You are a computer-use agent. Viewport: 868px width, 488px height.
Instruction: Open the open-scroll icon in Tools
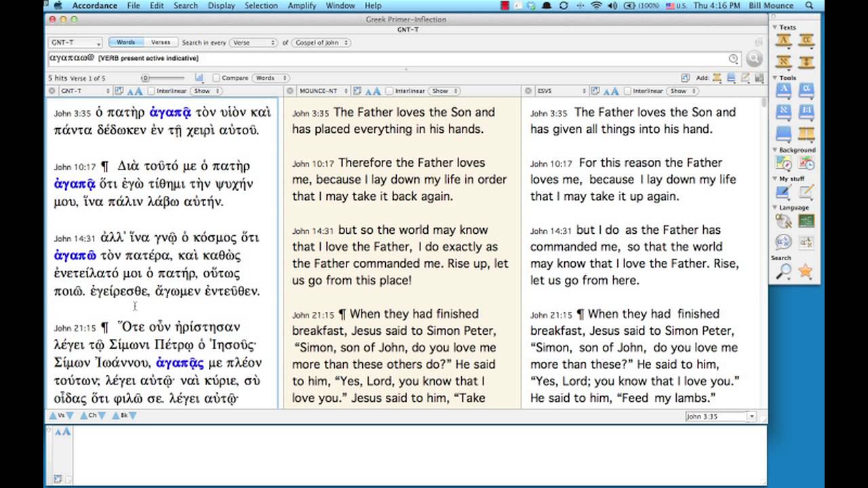click(806, 133)
